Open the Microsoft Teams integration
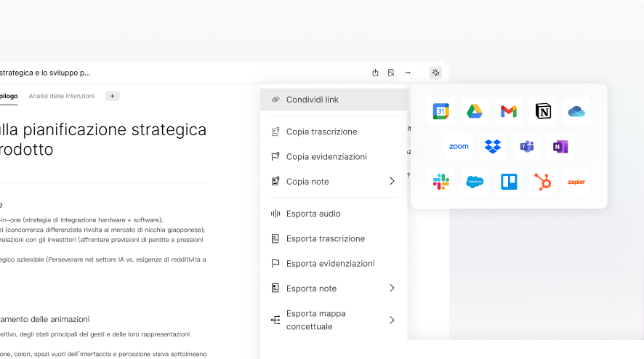The image size is (644, 359). coord(527,147)
